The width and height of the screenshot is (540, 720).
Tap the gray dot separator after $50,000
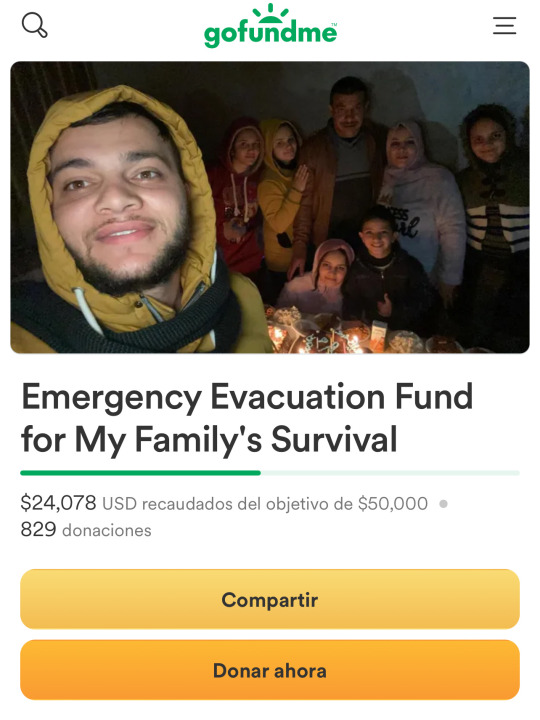443,504
